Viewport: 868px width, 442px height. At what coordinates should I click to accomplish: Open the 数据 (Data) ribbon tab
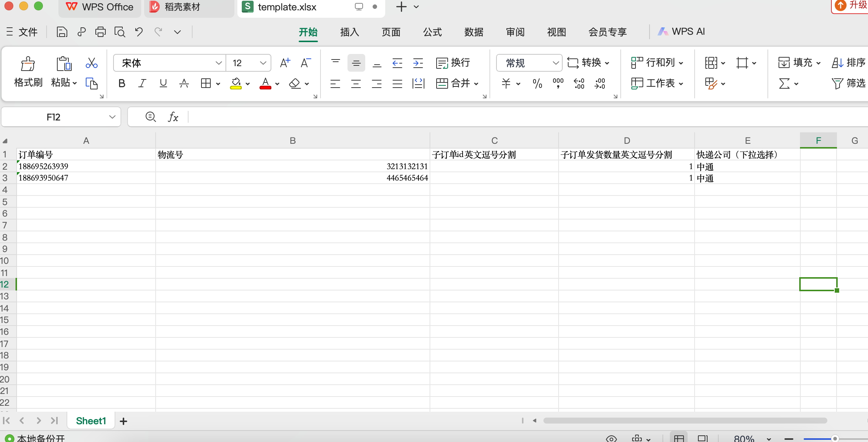pos(474,32)
